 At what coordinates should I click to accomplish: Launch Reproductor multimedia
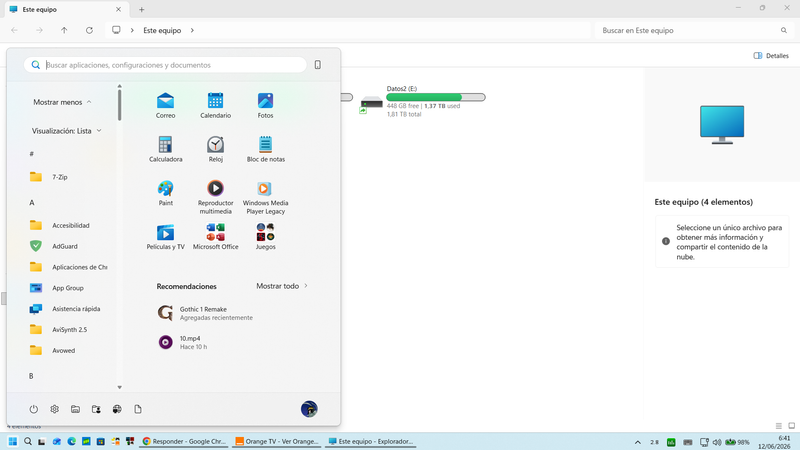pyautogui.click(x=215, y=197)
